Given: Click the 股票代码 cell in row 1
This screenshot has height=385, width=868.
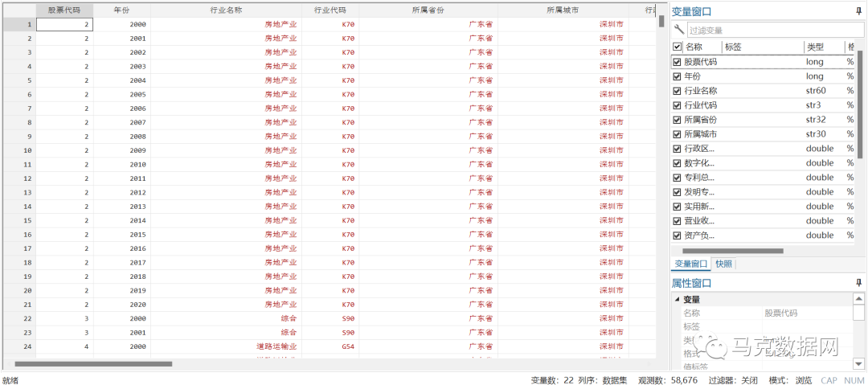Looking at the screenshot, I should click(x=65, y=24).
